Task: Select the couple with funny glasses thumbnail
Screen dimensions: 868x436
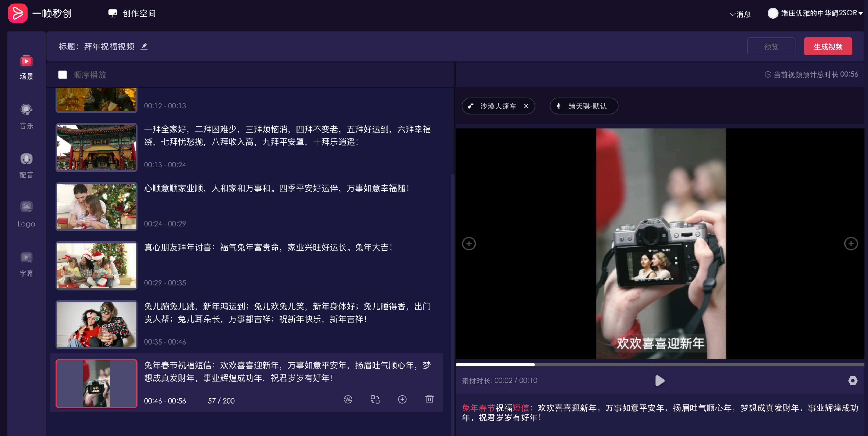Action: tap(96, 324)
